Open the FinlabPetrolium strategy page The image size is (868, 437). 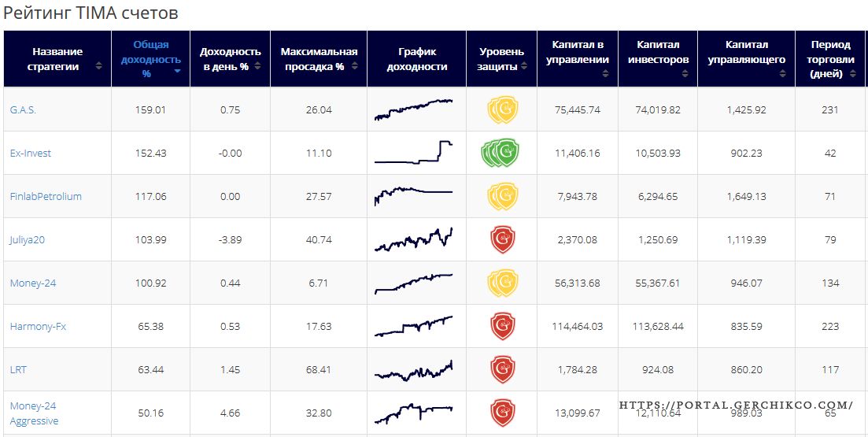[x=46, y=196]
